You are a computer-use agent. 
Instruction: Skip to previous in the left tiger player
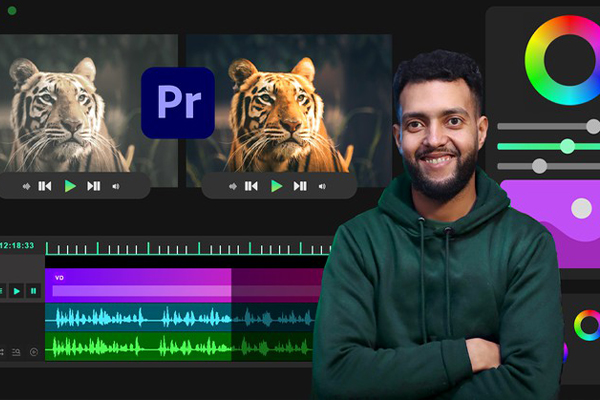click(x=44, y=186)
